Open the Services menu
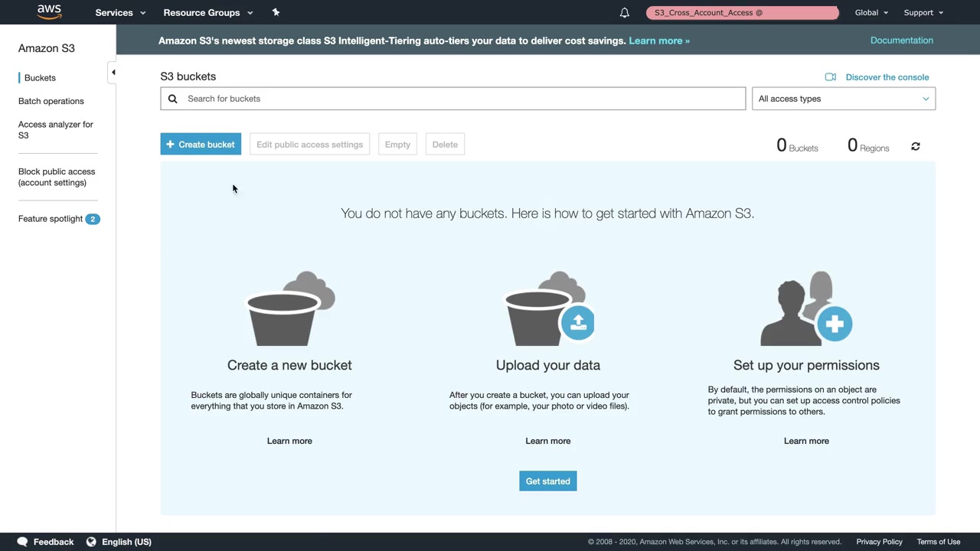Image resolution: width=980 pixels, height=551 pixels. point(120,12)
